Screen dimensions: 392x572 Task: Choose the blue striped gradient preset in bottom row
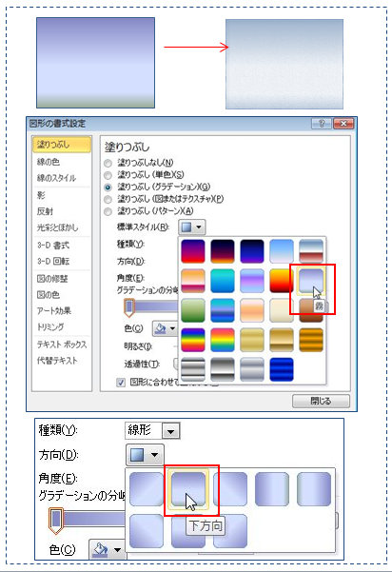tap(281, 369)
